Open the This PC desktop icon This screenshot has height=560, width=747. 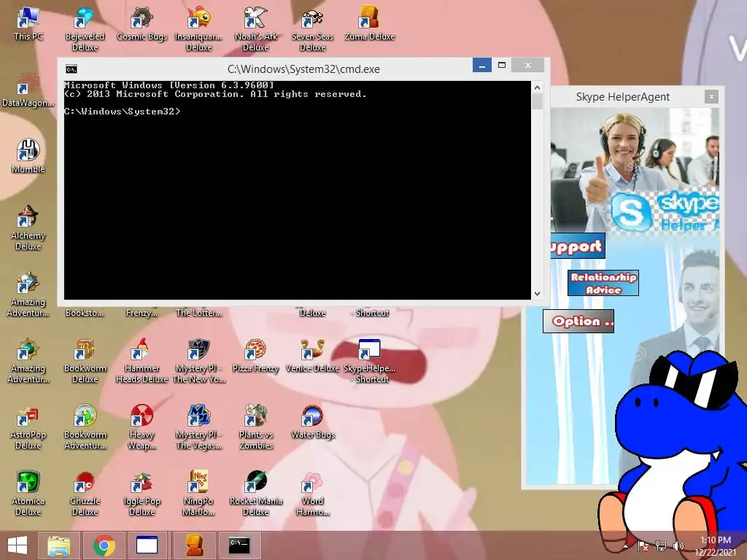tap(28, 24)
